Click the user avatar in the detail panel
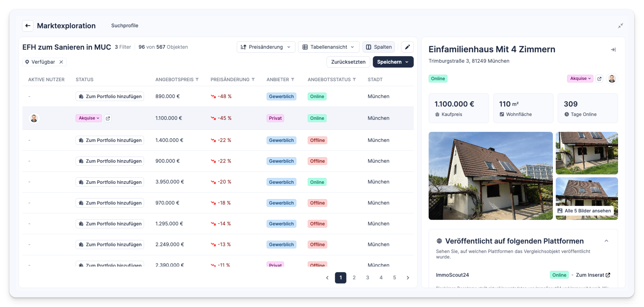 tap(612, 79)
